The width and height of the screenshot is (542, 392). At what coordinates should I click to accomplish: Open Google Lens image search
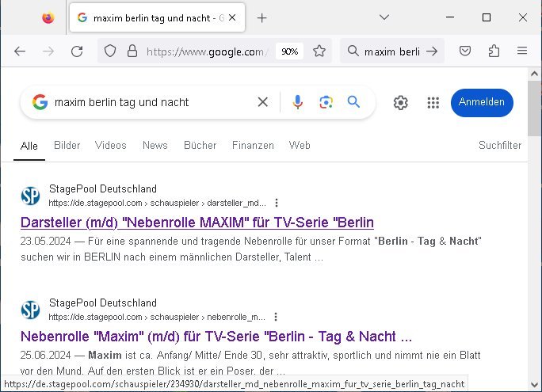point(326,102)
